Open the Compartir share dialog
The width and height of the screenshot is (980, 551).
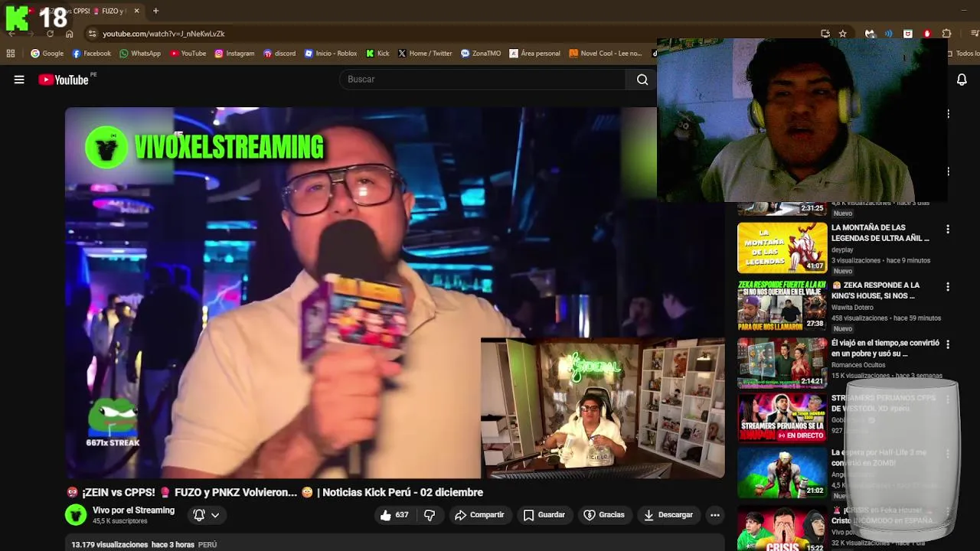479,515
